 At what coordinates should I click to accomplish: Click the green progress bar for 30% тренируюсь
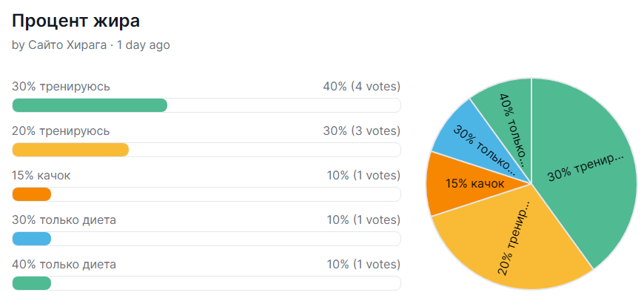click(90, 105)
